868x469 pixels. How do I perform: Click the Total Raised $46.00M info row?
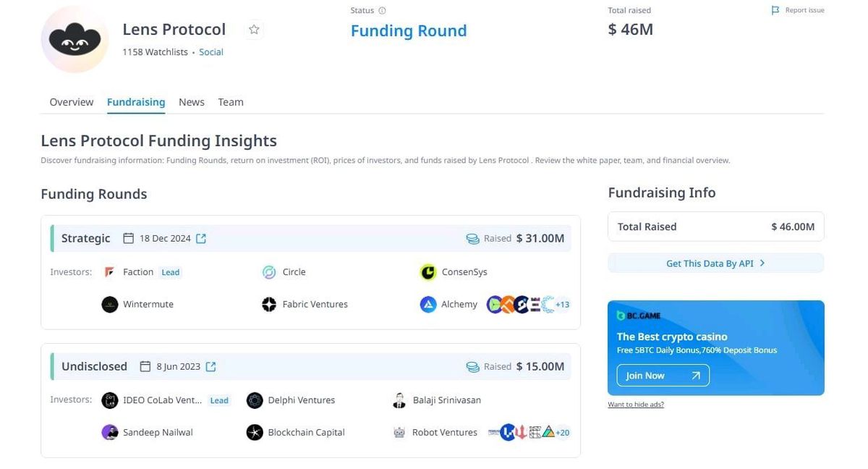715,227
